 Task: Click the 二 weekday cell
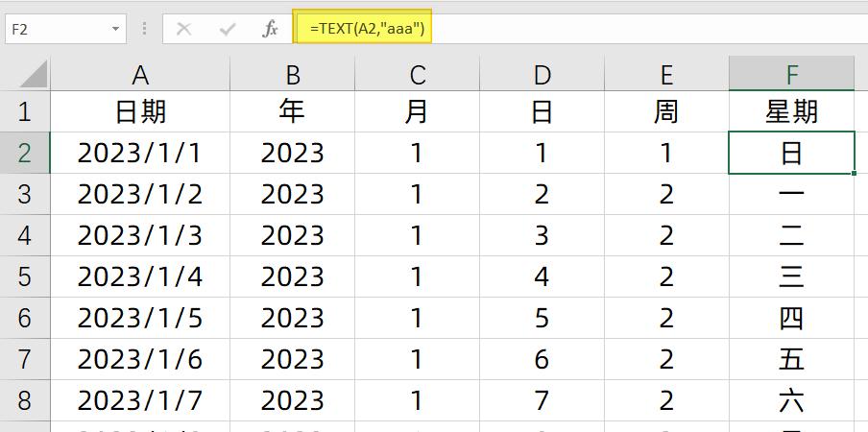tap(791, 235)
